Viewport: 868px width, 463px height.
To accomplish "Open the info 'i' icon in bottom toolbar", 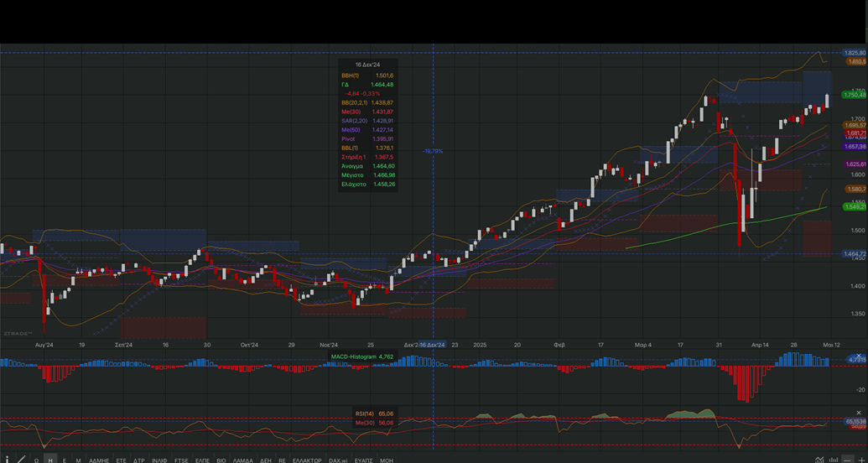I will click(7, 459).
